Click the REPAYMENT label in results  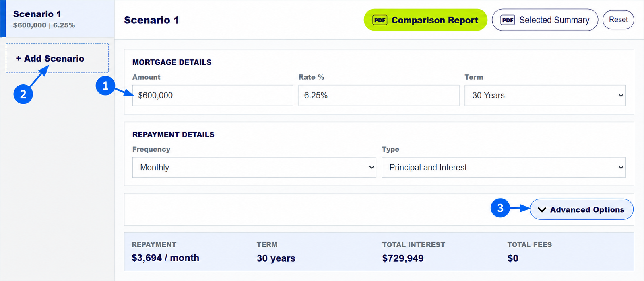click(154, 244)
